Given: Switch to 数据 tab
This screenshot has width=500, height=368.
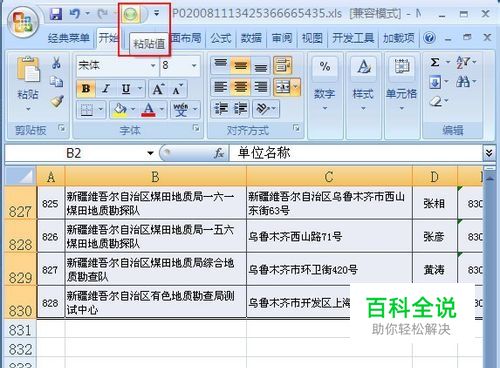Looking at the screenshot, I should (251, 38).
